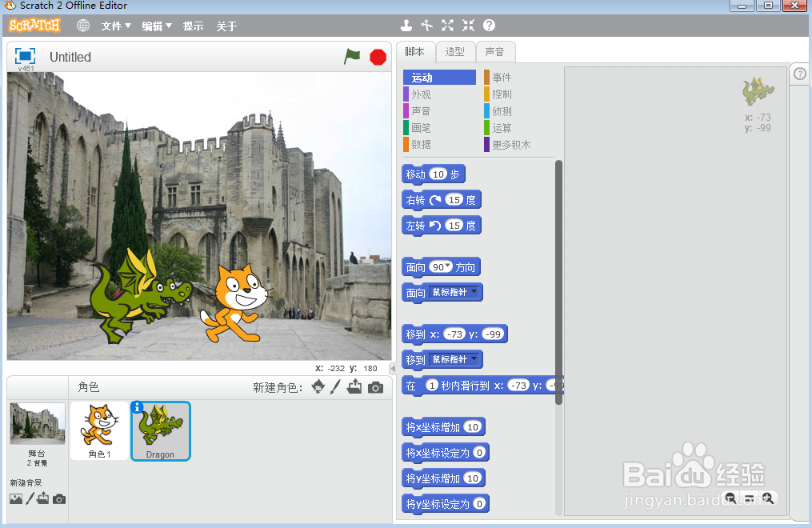
Task: Switch to the 声音 tab
Action: [495, 51]
